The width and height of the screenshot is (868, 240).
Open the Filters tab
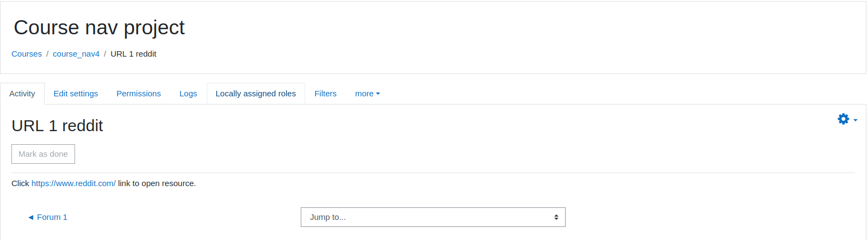(x=325, y=94)
